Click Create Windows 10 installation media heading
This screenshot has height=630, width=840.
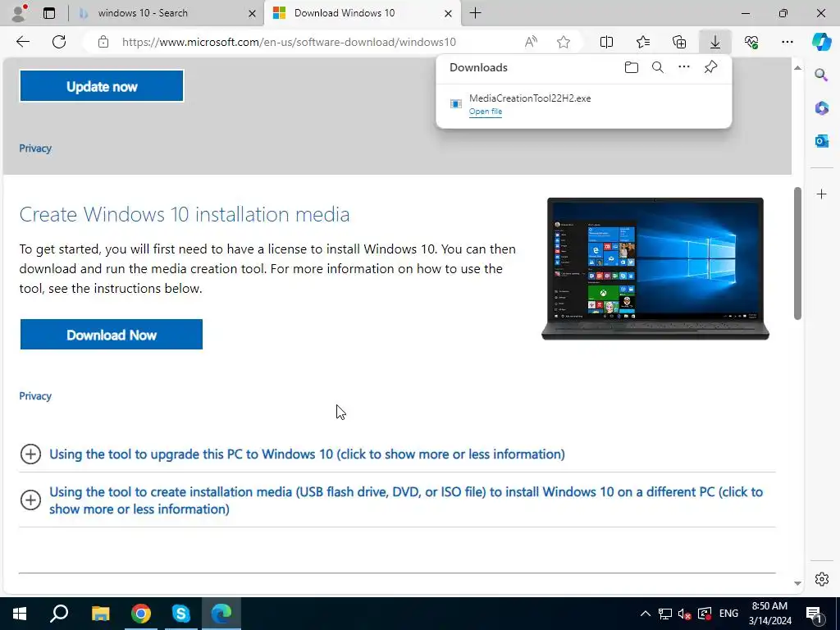[185, 214]
